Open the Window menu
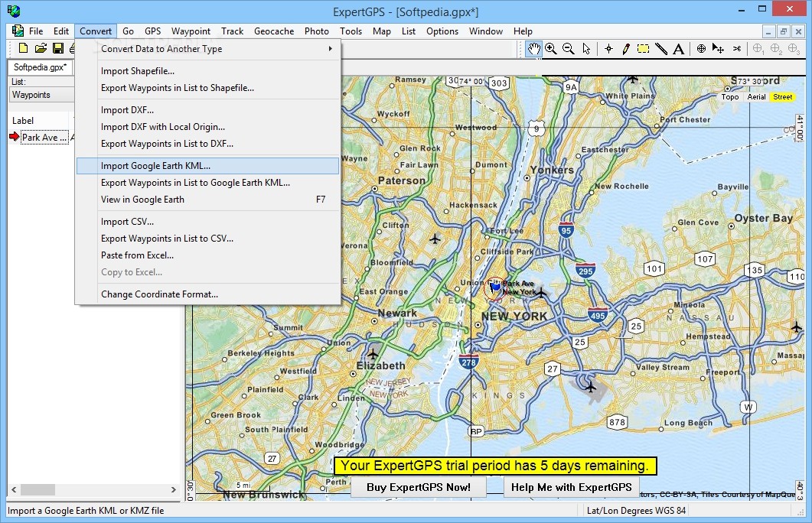Image resolution: width=812 pixels, height=523 pixels. 486,31
